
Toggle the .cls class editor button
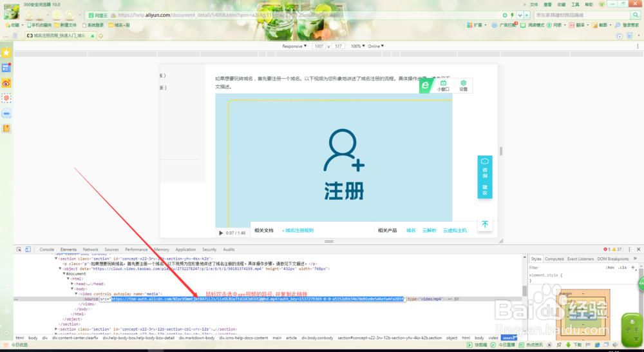pyautogui.click(x=622, y=268)
